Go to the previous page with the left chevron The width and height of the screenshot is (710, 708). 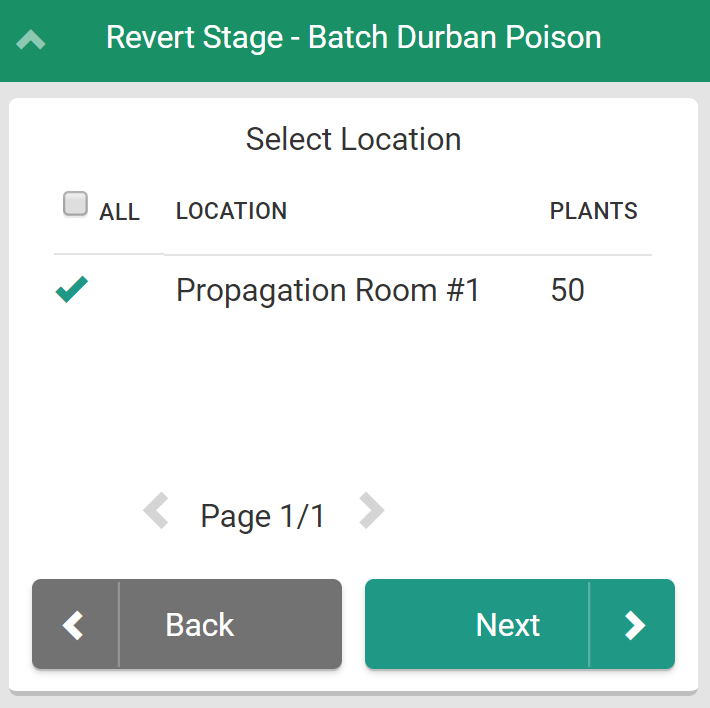[x=156, y=512]
